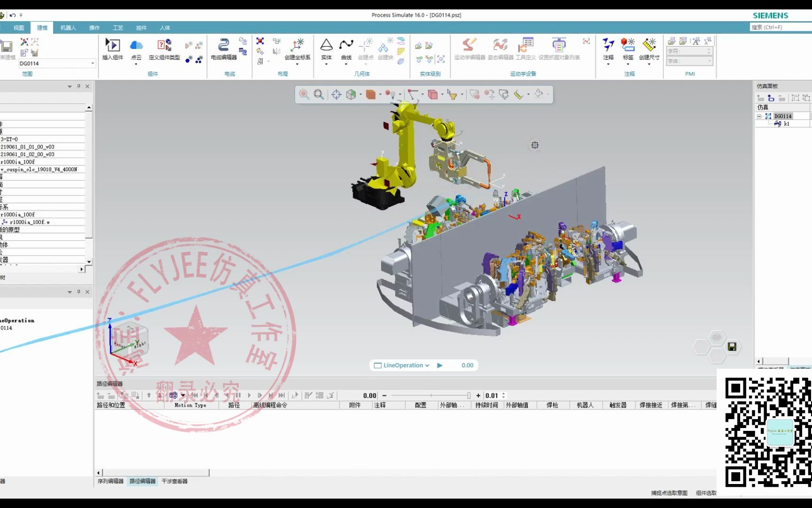Switch to the 视图 ribbon tab
Screen dimensions: 812x508
19,28
